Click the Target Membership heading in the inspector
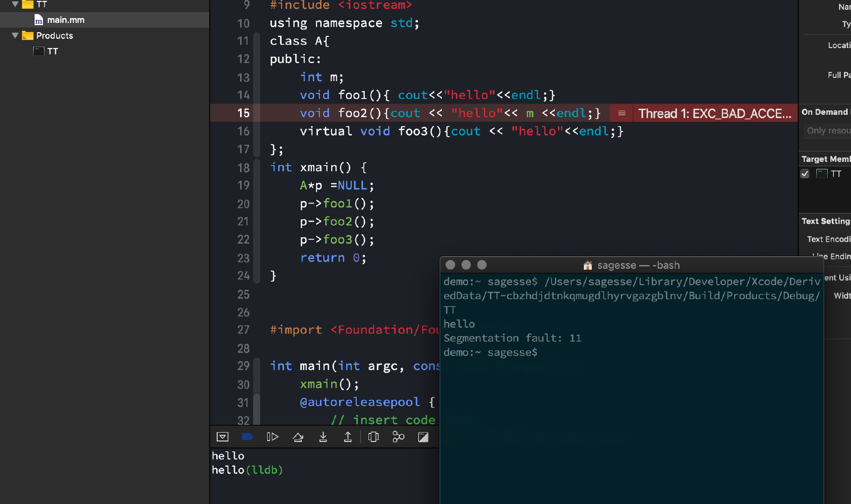 (x=826, y=159)
